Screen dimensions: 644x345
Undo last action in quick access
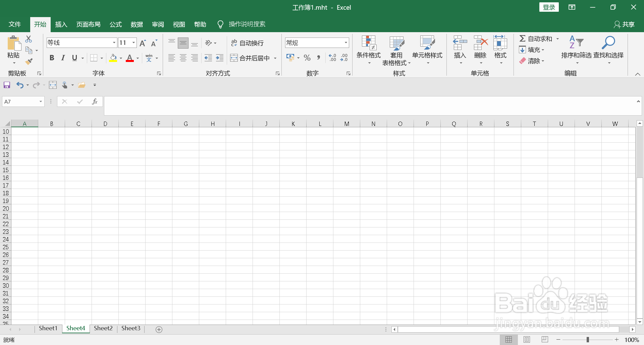pos(20,85)
